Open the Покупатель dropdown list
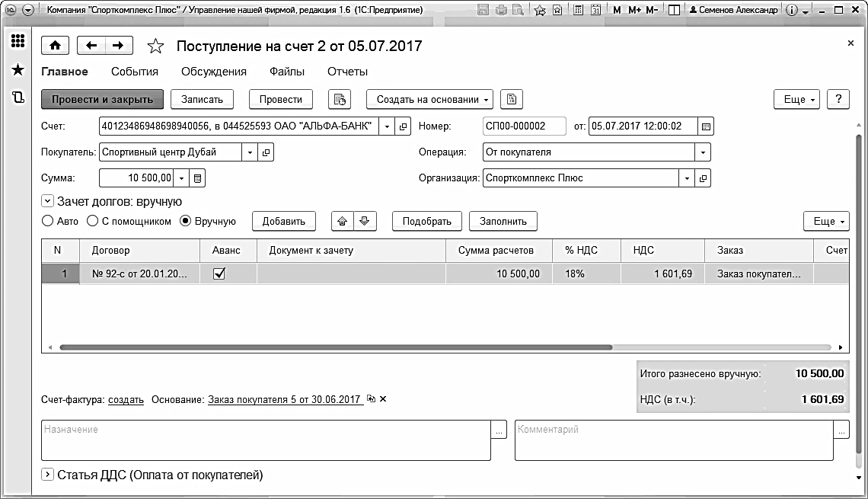868x499 pixels. (250, 152)
